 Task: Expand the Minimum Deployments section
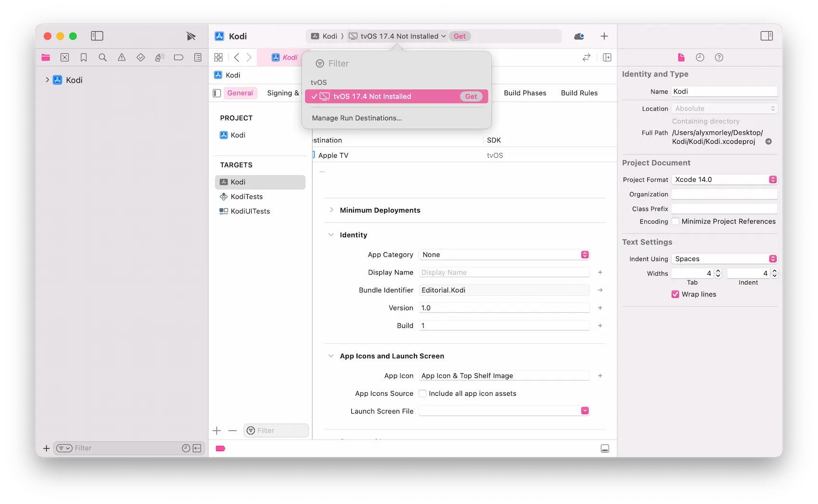332,210
